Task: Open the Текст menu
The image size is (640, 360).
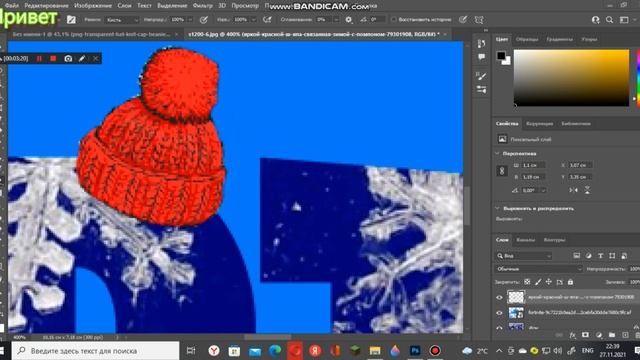Action: coord(144,6)
